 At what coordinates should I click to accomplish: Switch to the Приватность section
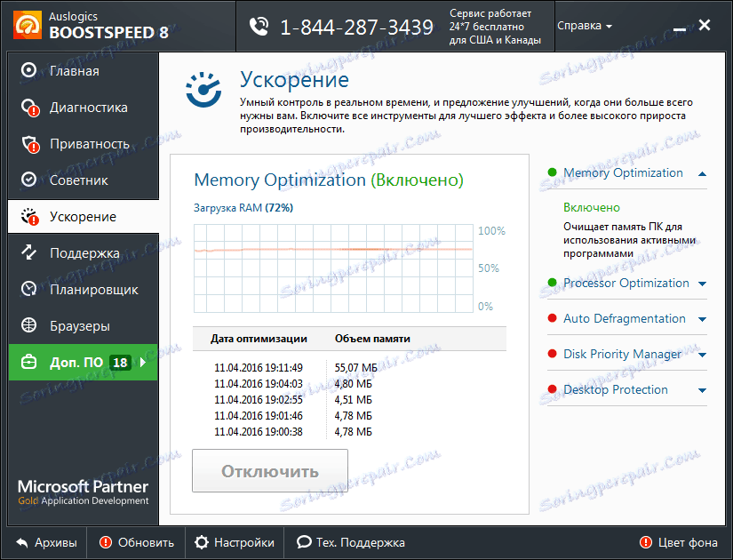click(84, 144)
